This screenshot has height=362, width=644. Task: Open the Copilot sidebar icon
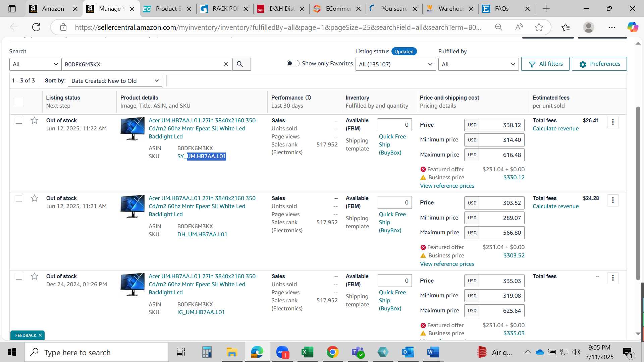tap(633, 27)
